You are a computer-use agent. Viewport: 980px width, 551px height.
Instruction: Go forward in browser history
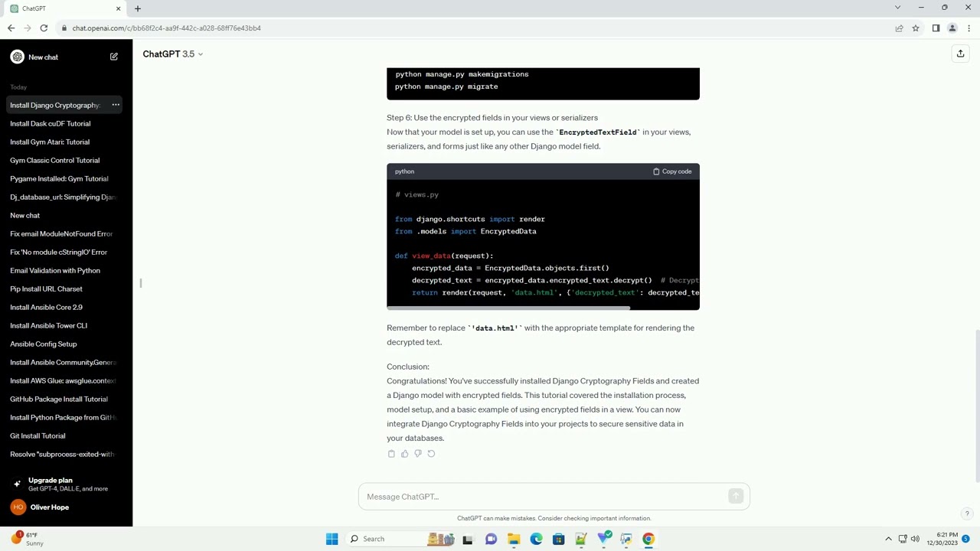[x=28, y=28]
